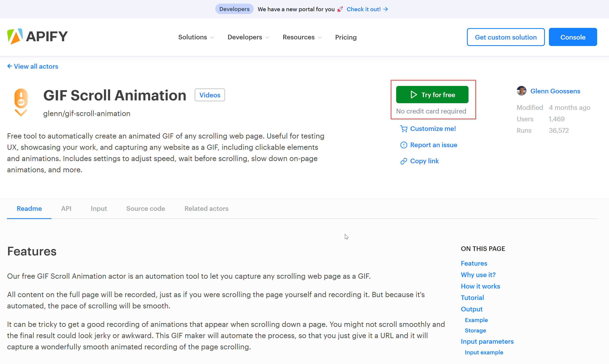
Task: Click the chain link icon beside Copy link
Action: point(404,161)
